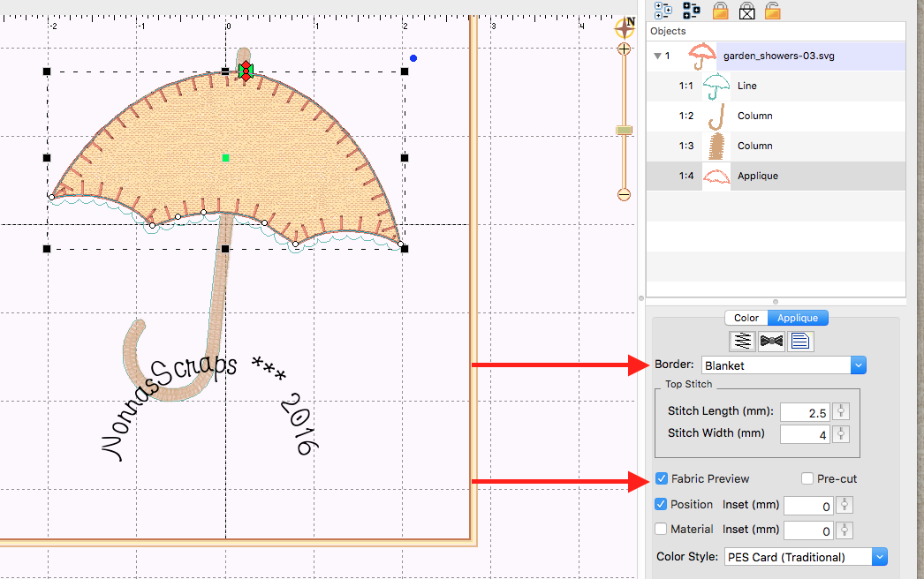924x579 pixels.
Task: Open the Border dropdown showing Blanket
Action: tap(783, 364)
